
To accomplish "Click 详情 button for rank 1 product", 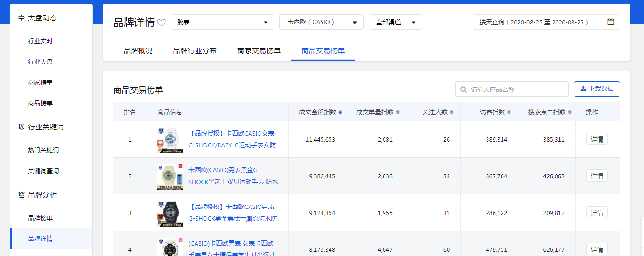I will 597,139.
